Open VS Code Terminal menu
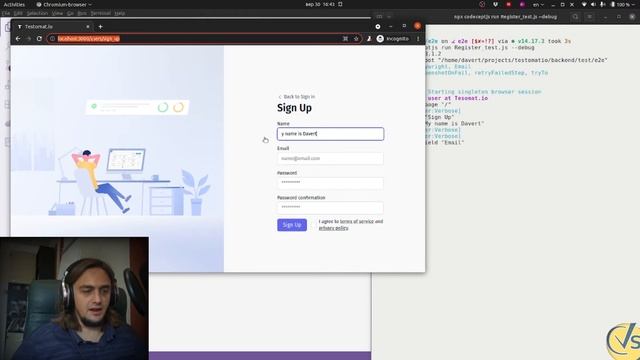Viewport: 640px width, 360px height. (x=100, y=13)
